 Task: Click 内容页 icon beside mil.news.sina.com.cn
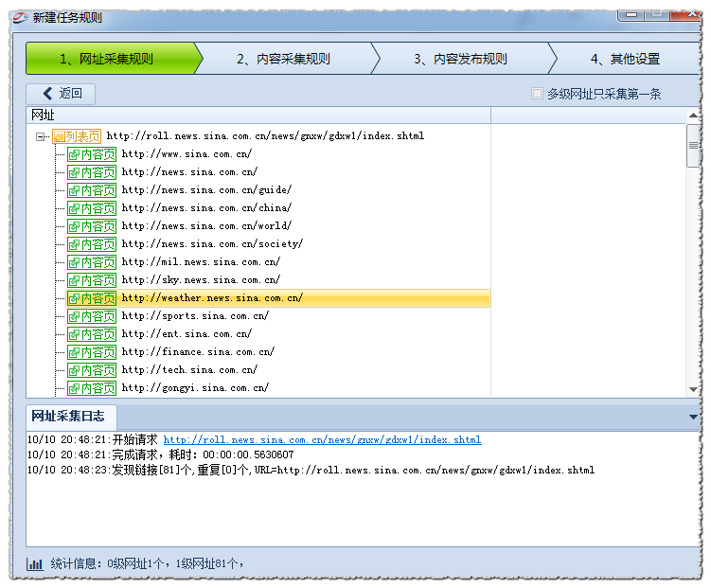click(x=92, y=262)
